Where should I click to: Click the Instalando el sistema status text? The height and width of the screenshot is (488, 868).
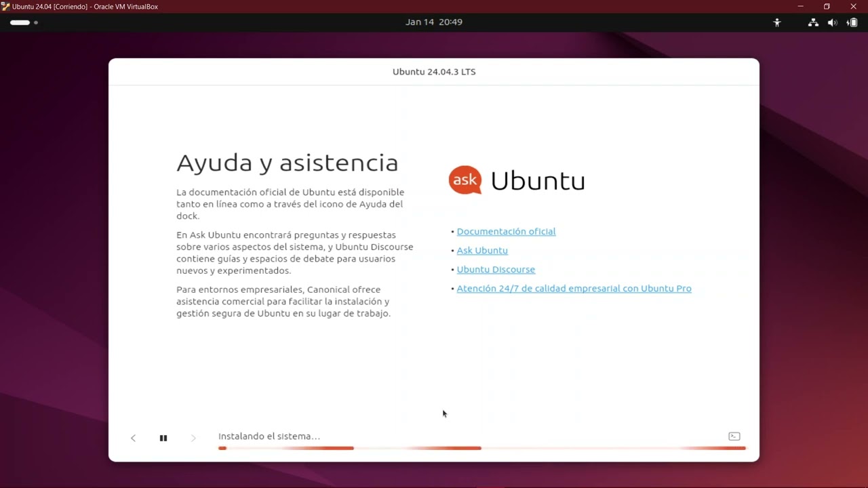coord(269,436)
